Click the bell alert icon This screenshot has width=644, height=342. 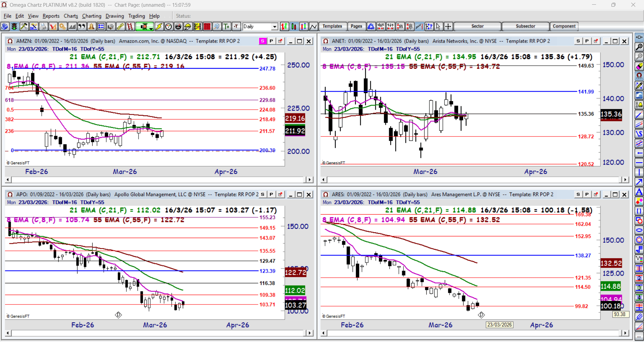tap(92, 26)
